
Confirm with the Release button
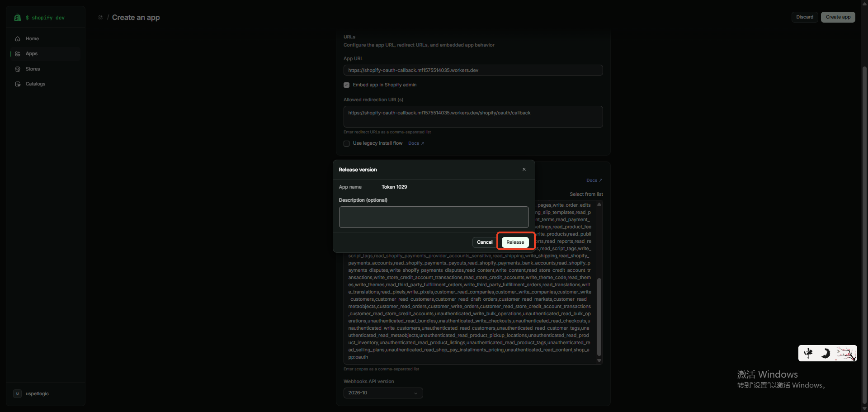[x=515, y=242]
